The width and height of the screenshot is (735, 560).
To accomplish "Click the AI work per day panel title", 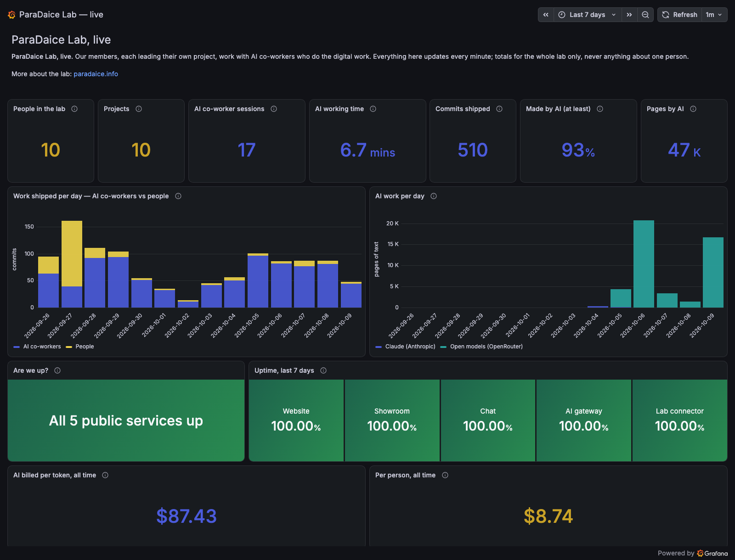I will pyautogui.click(x=400, y=196).
